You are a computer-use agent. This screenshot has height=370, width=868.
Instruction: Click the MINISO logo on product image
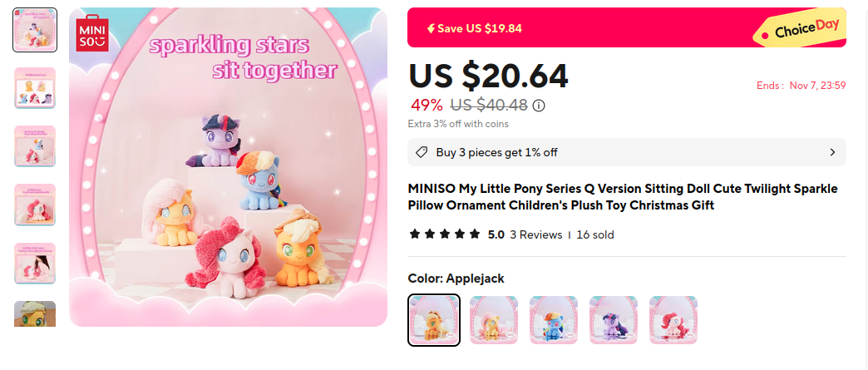coord(92,33)
